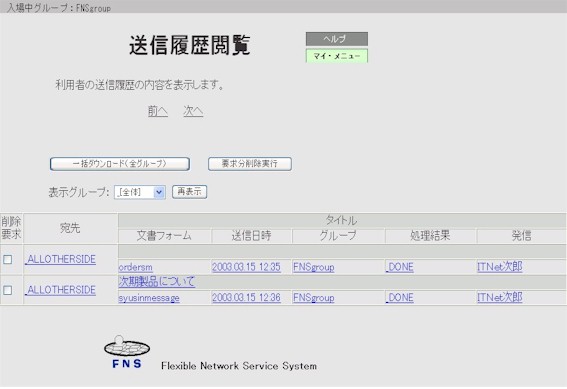
Task: Click the 文書フォーム column header
Action: [164, 236]
